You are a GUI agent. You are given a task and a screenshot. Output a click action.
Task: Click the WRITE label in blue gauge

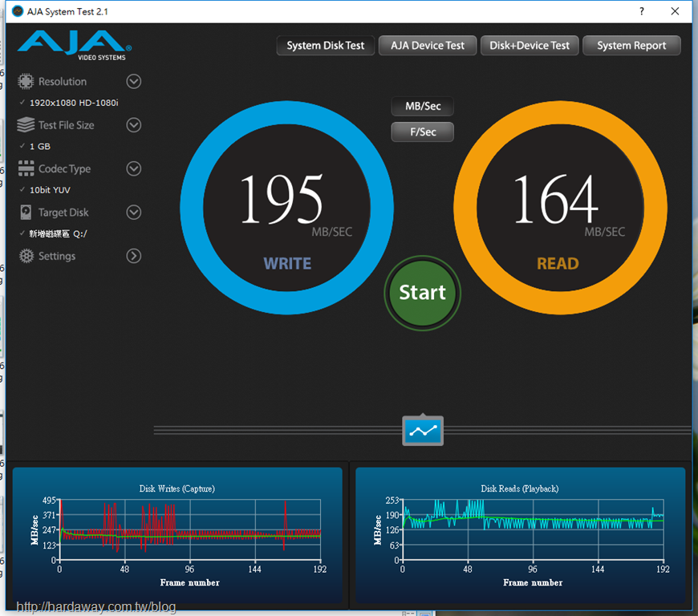click(x=287, y=264)
